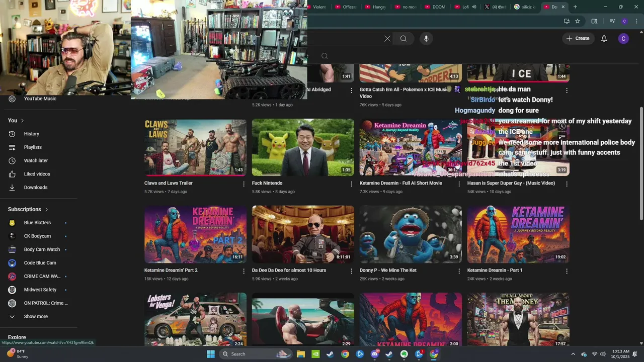Screen dimensions: 644x362
Task: Open File Explorer from taskbar
Action: coord(301,354)
